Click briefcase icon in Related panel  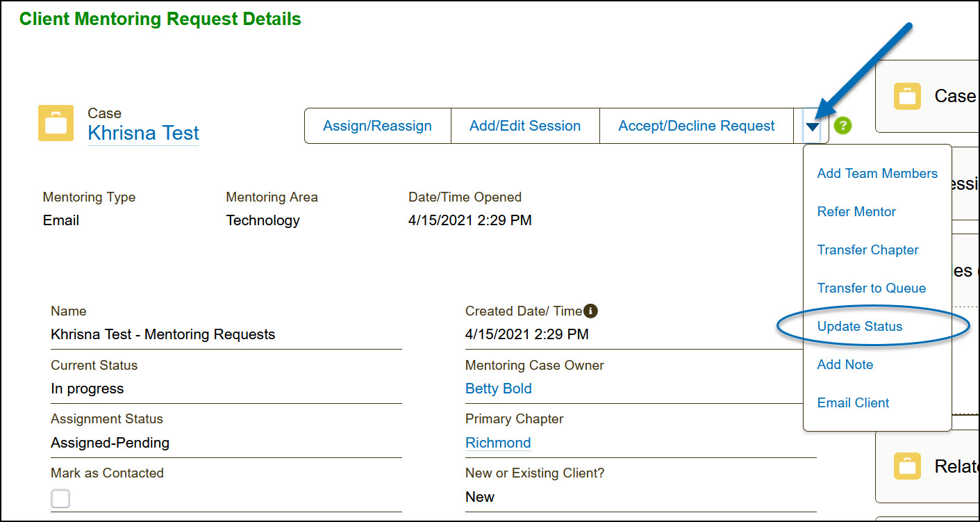[x=907, y=466]
